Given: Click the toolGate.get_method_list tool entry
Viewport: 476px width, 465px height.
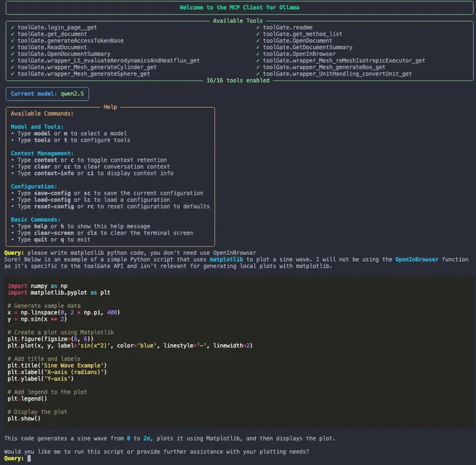Looking at the screenshot, I should 302,34.
